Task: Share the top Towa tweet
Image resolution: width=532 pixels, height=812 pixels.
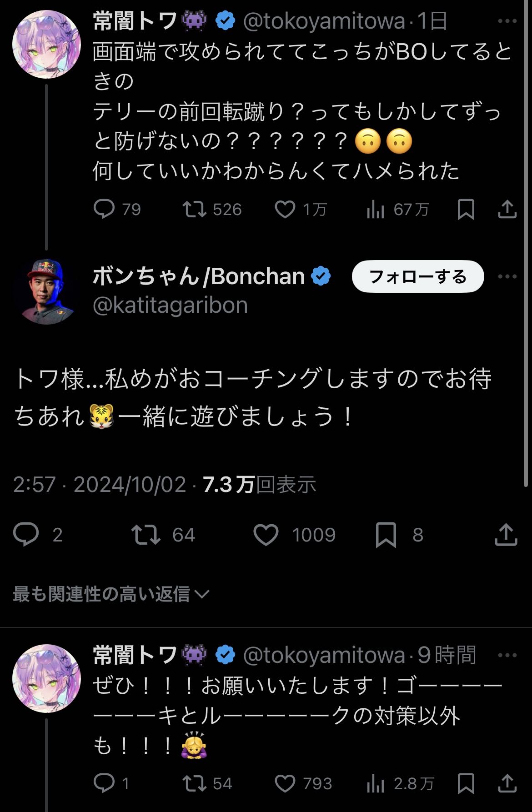Action: (507, 210)
